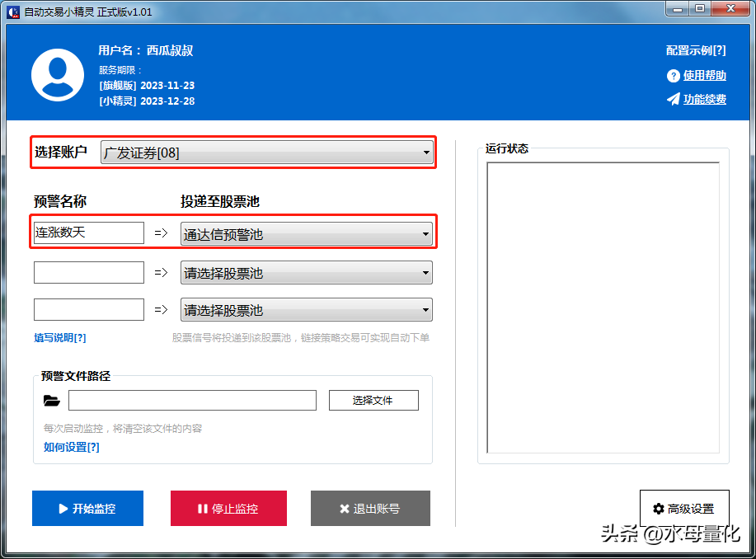Open the 填写说明[?] link
The height and width of the screenshot is (559, 756).
[x=59, y=338]
